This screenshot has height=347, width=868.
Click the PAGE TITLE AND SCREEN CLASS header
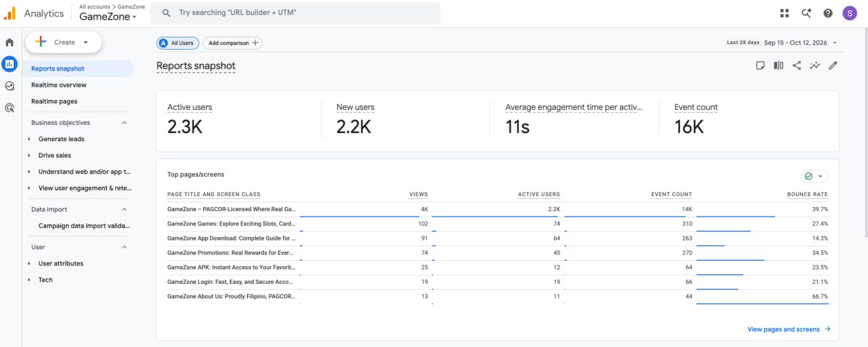click(x=214, y=195)
